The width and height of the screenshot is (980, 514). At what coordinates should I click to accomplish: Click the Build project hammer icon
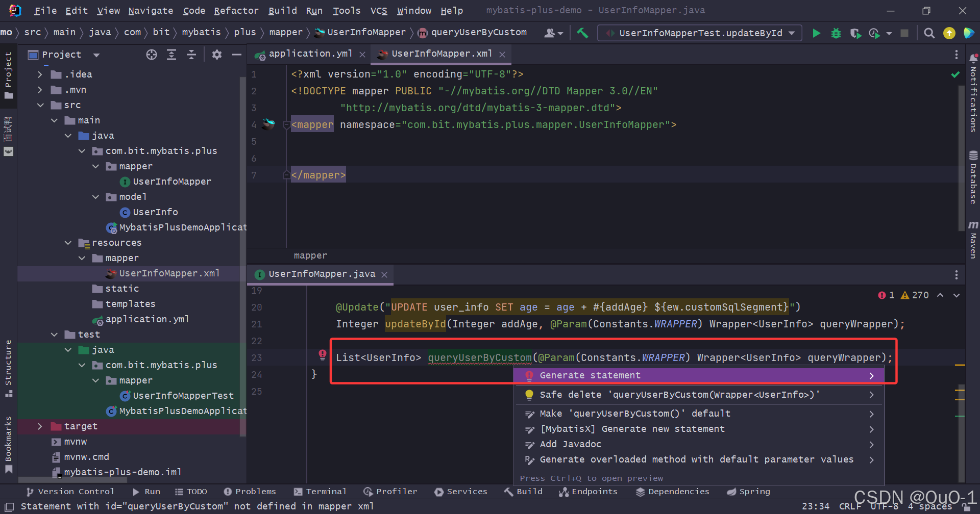582,33
